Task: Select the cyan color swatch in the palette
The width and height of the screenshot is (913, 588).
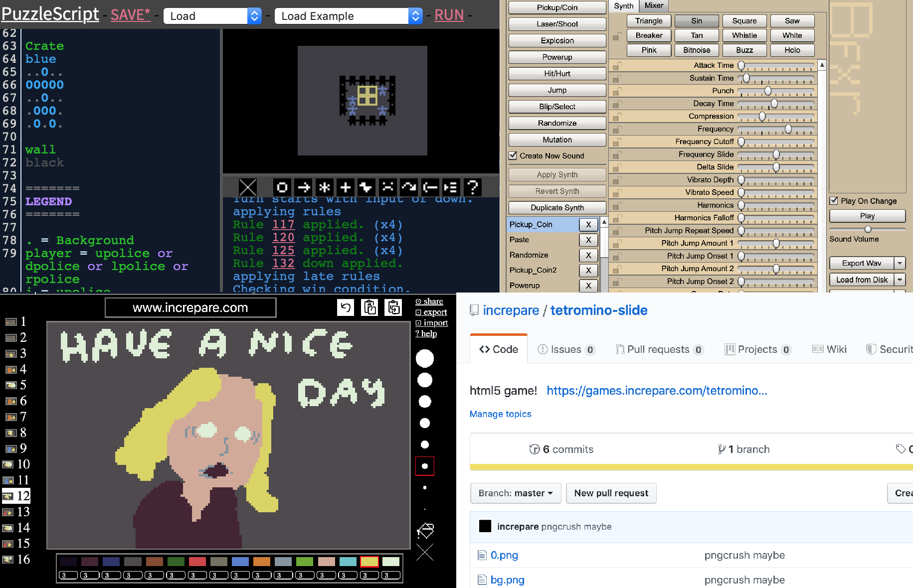Action: tap(348, 562)
